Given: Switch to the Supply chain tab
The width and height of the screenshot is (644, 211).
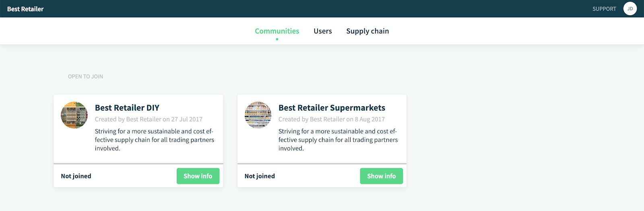Looking at the screenshot, I should click(x=367, y=31).
